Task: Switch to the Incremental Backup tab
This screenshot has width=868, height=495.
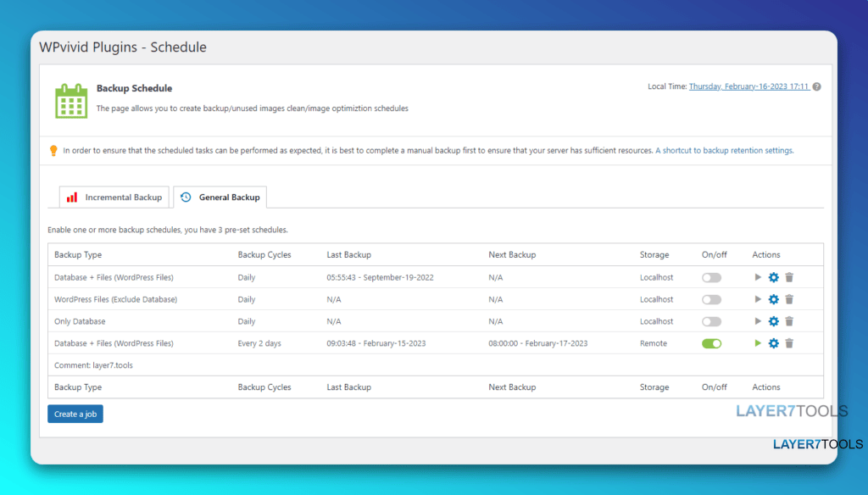Action: point(114,197)
